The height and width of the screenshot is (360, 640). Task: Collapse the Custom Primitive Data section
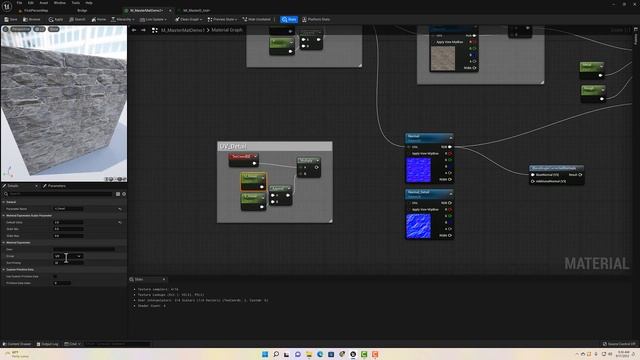[x=4, y=270]
